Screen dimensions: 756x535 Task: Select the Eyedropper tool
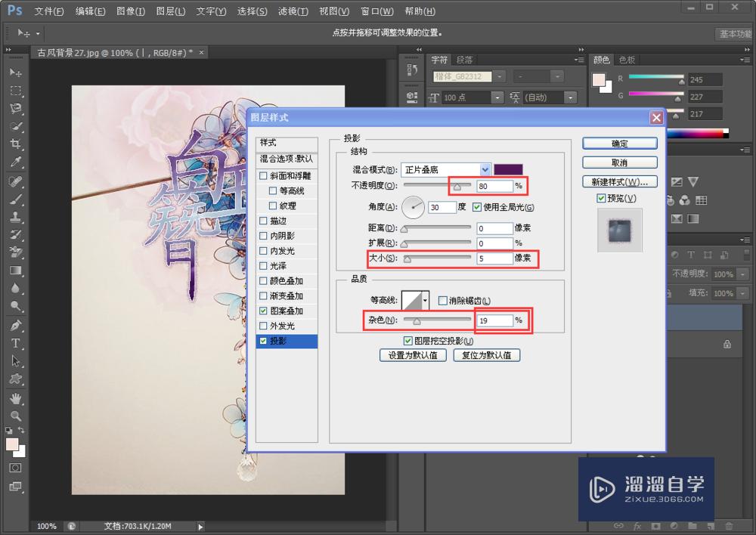coord(15,162)
